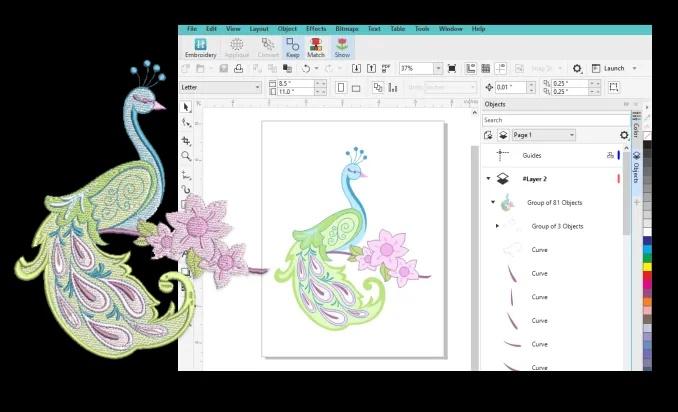Select the Pick tool arrow
This screenshot has width=678, height=412.
186,107
